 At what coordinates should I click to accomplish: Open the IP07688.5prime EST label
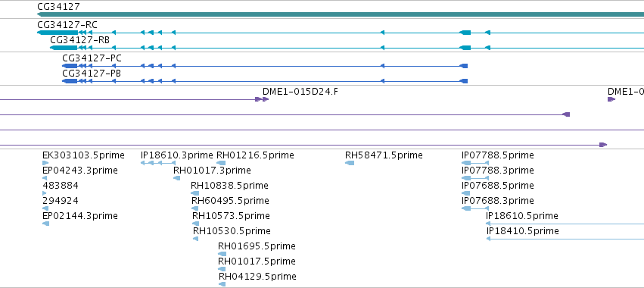498,186
